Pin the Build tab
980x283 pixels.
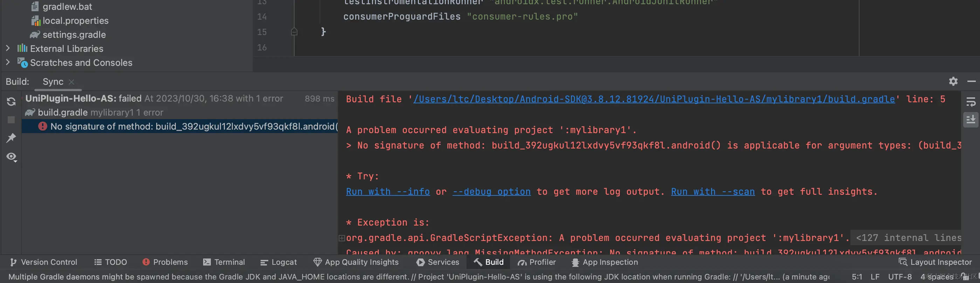pyautogui.click(x=11, y=138)
